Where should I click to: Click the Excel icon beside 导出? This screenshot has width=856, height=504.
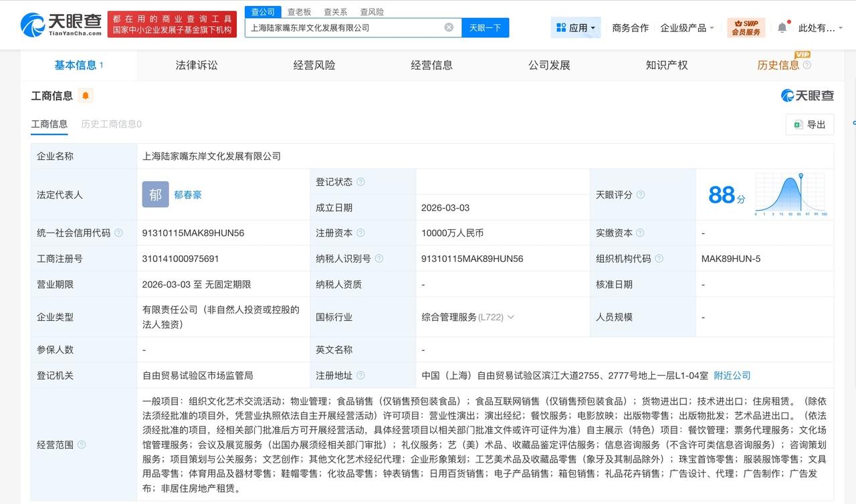point(796,124)
